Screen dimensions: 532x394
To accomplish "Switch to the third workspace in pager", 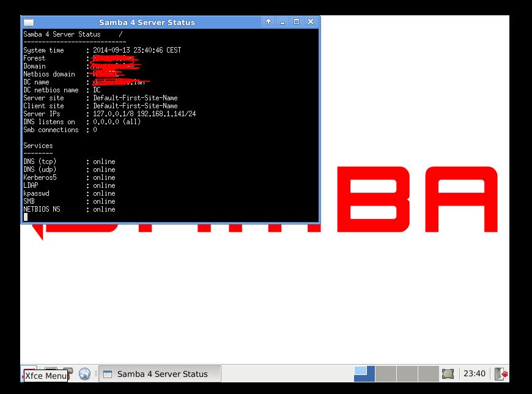I will [x=407, y=374].
